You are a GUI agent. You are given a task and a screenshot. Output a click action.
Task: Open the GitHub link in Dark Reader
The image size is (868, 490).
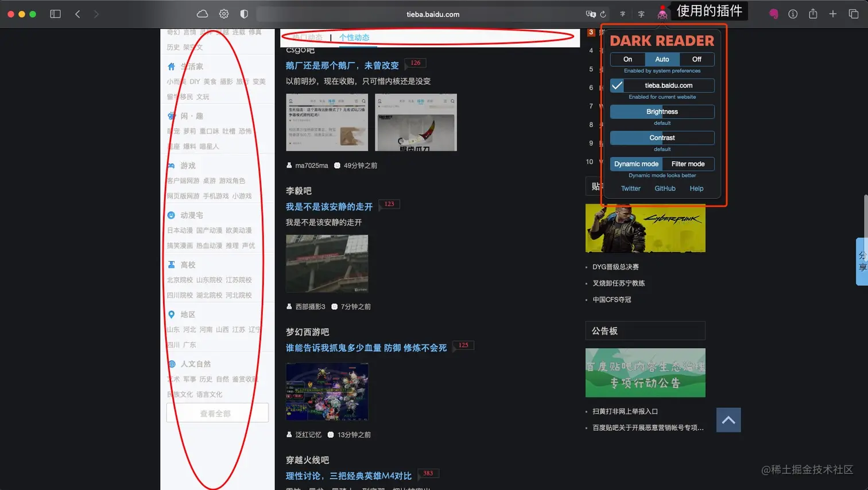(x=665, y=188)
